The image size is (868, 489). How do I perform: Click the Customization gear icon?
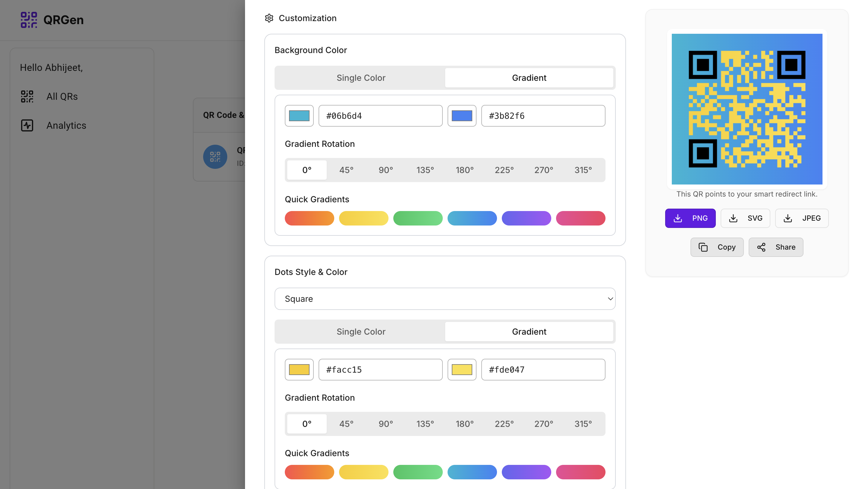pos(269,18)
